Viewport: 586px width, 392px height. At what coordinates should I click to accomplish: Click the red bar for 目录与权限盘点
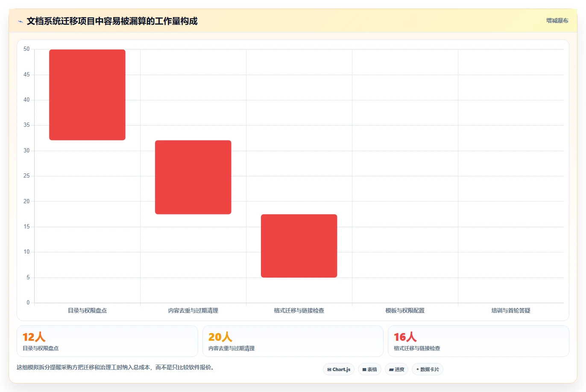87,95
